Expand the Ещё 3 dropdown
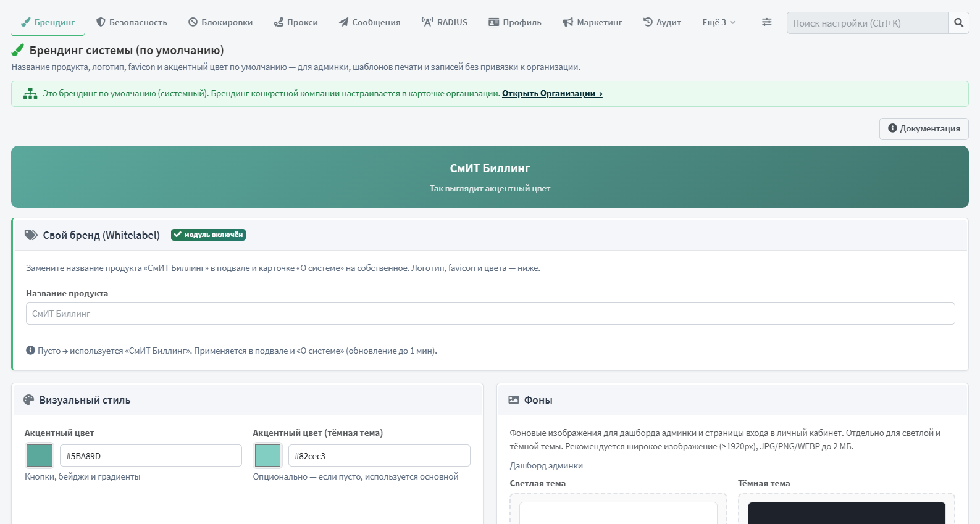 (x=719, y=22)
